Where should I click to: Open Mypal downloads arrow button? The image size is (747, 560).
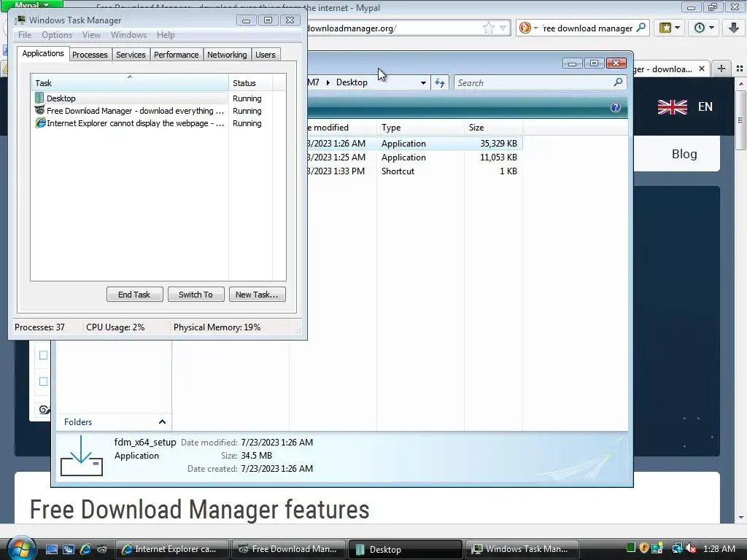[x=734, y=28]
